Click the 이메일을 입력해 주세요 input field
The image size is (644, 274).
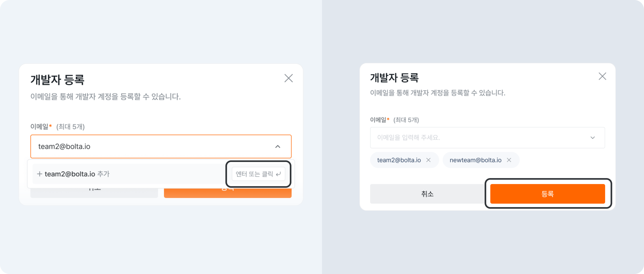[x=487, y=138]
